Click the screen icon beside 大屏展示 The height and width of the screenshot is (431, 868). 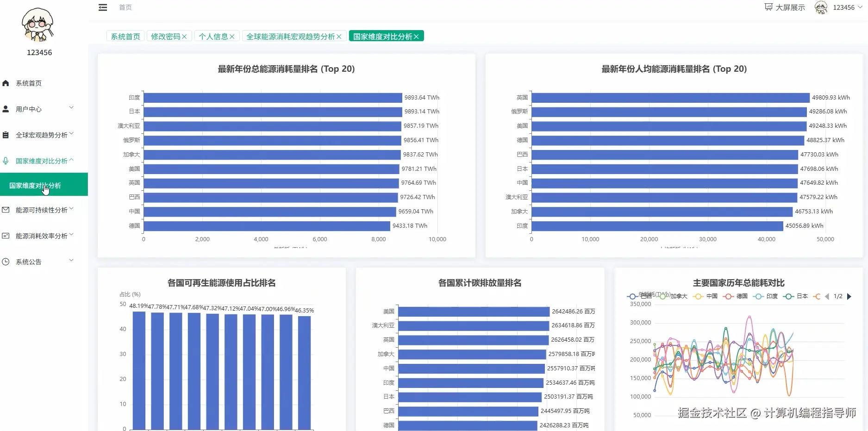pos(768,7)
